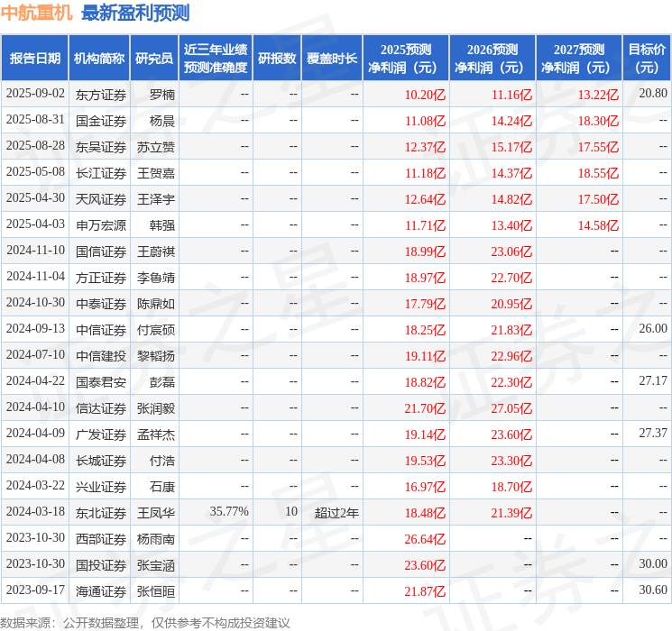The width and height of the screenshot is (672, 631).
Task: Click the 35.77% accuracy value
Action: click(229, 511)
